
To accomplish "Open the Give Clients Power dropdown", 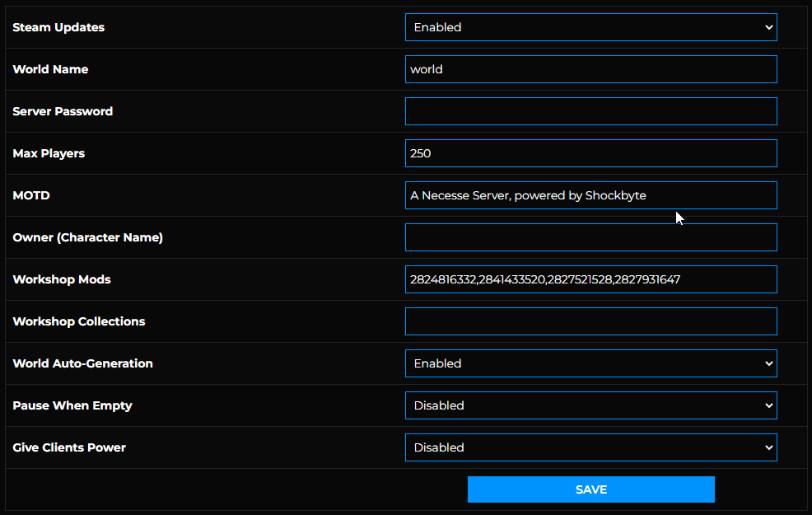I will (x=590, y=447).
